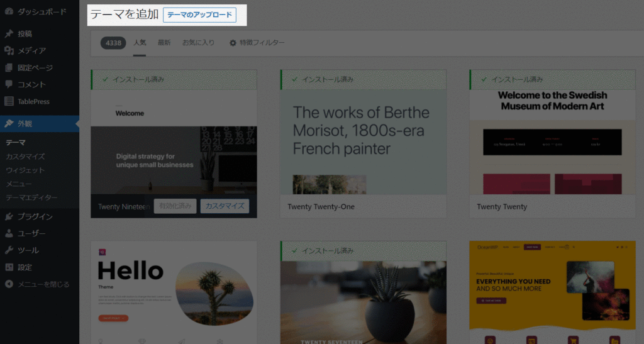Image resolution: width=644 pixels, height=344 pixels.
Task: Click Twenty Twenty-One theme name
Action: coord(321,206)
